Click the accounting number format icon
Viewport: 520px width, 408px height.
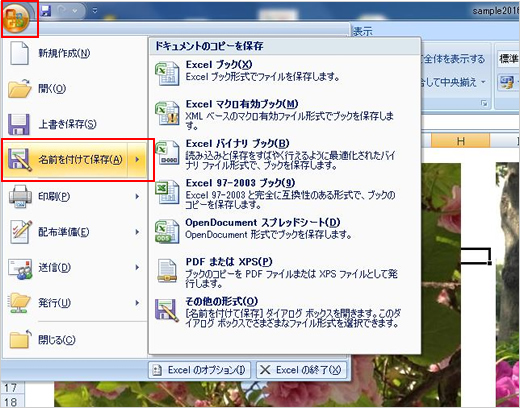(x=506, y=82)
